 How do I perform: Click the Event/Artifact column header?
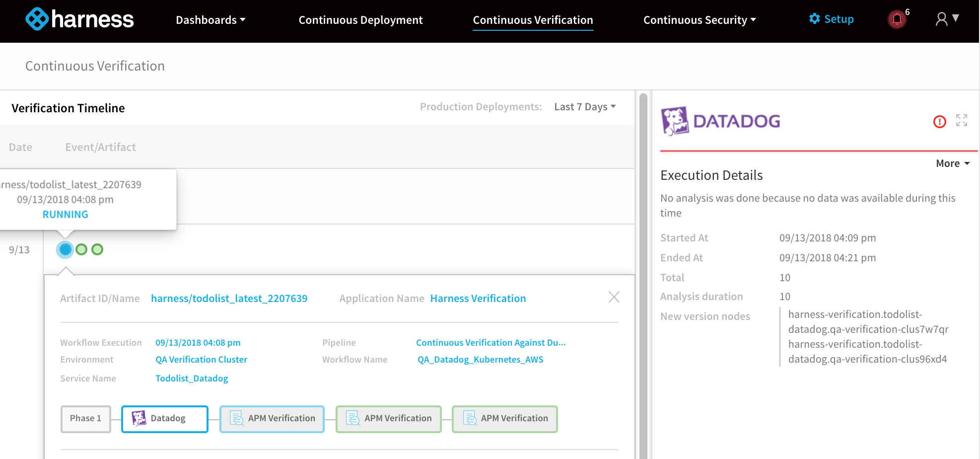[x=100, y=147]
